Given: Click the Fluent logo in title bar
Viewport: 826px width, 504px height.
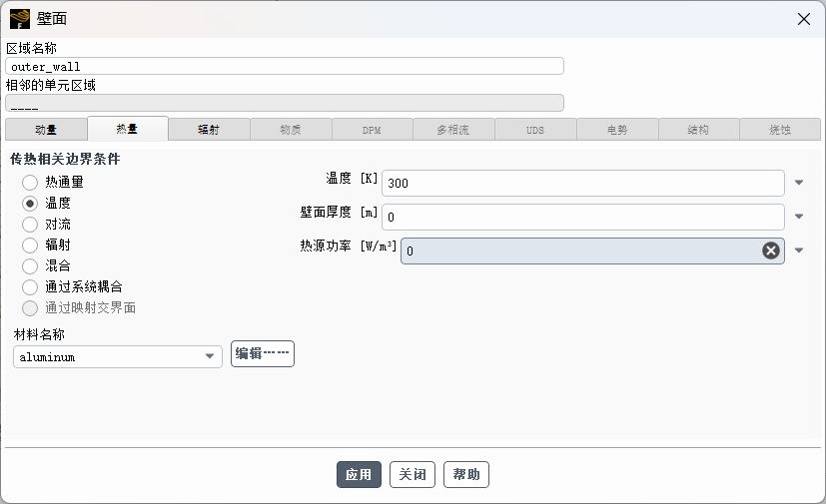Looking at the screenshot, I should [x=20, y=19].
